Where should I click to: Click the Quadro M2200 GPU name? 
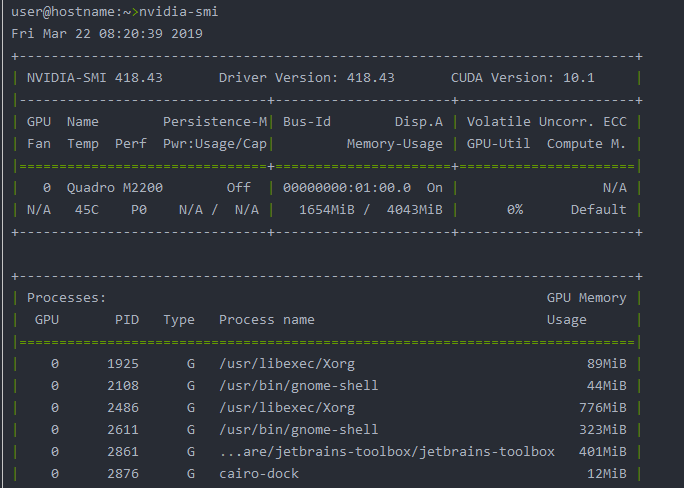coord(115,188)
